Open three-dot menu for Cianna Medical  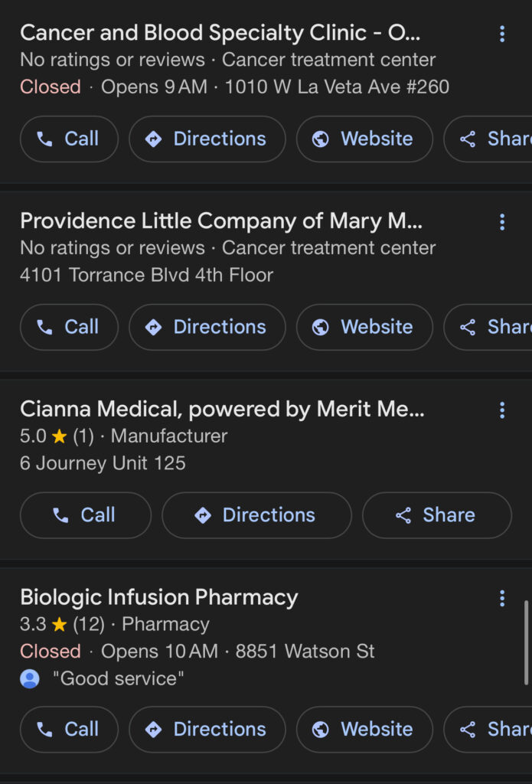[502, 410]
